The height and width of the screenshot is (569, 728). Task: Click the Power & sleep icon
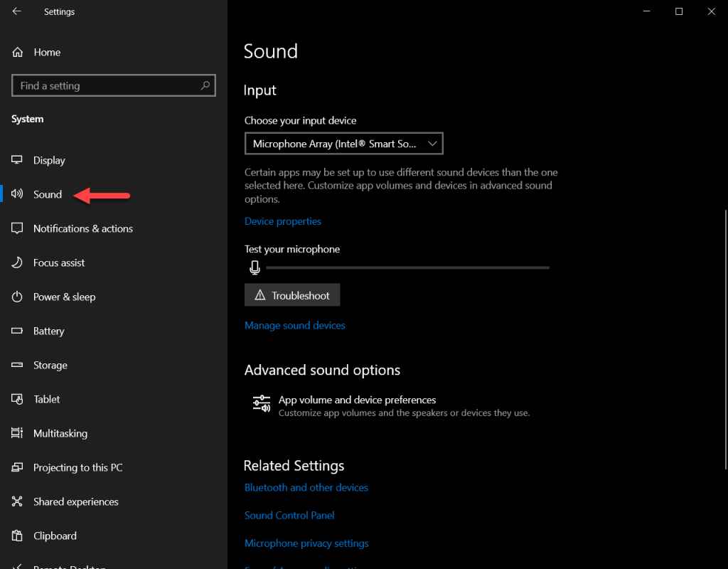click(x=17, y=297)
